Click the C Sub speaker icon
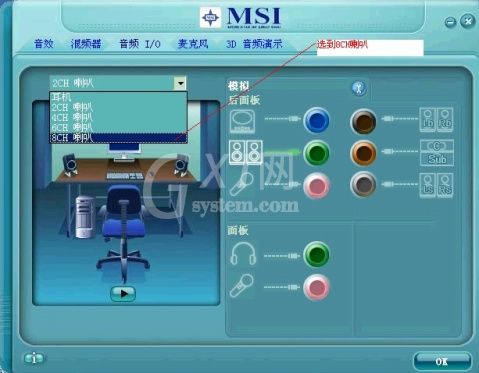The width and height of the screenshot is (479, 373). click(437, 153)
